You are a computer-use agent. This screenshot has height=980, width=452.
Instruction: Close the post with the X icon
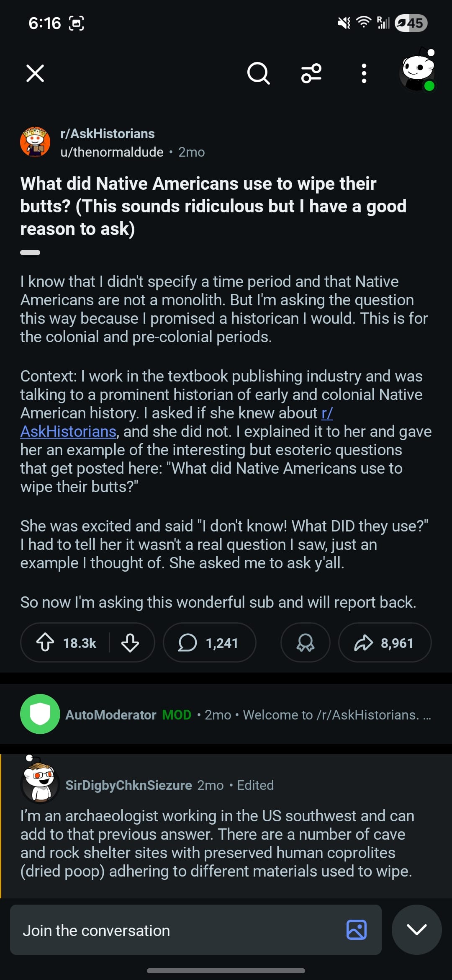pyautogui.click(x=35, y=73)
